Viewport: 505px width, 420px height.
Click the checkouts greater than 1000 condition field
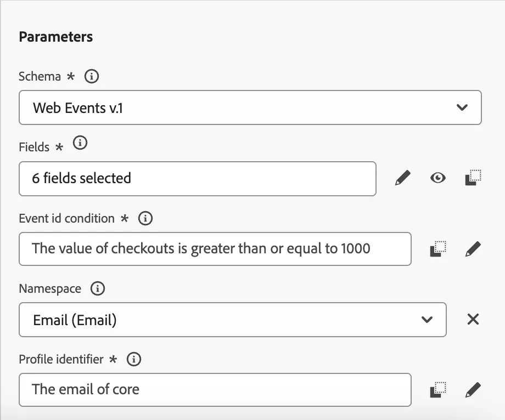(x=215, y=249)
